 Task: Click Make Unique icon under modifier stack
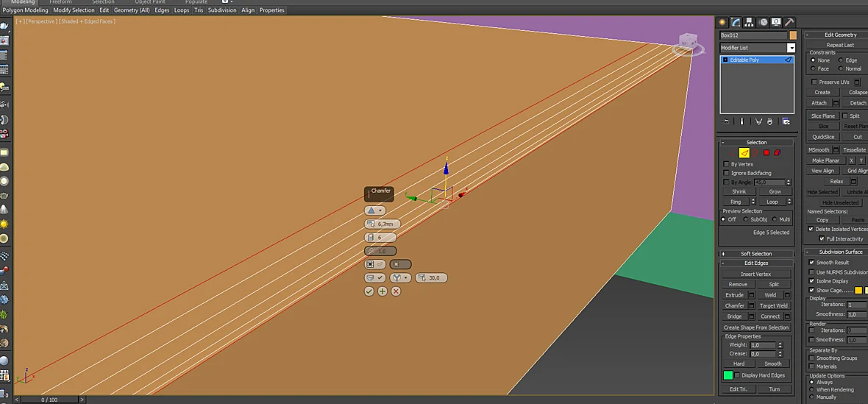coord(758,121)
